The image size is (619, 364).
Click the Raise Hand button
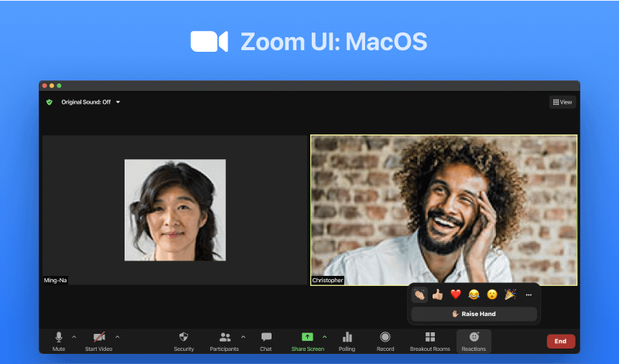click(474, 314)
